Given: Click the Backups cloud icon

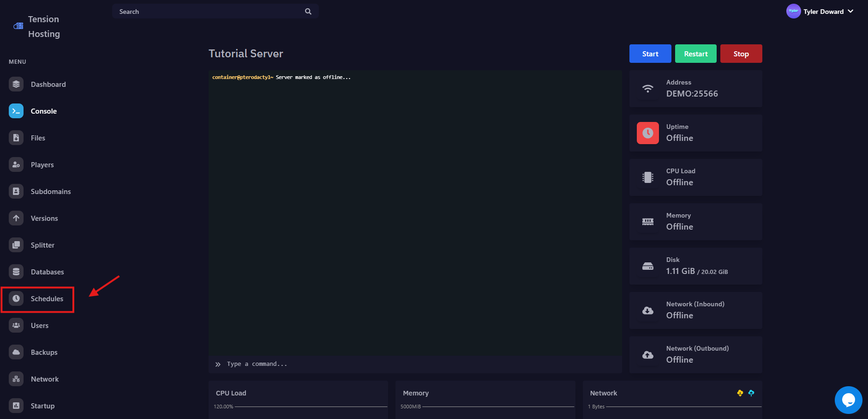Looking at the screenshot, I should tap(16, 352).
